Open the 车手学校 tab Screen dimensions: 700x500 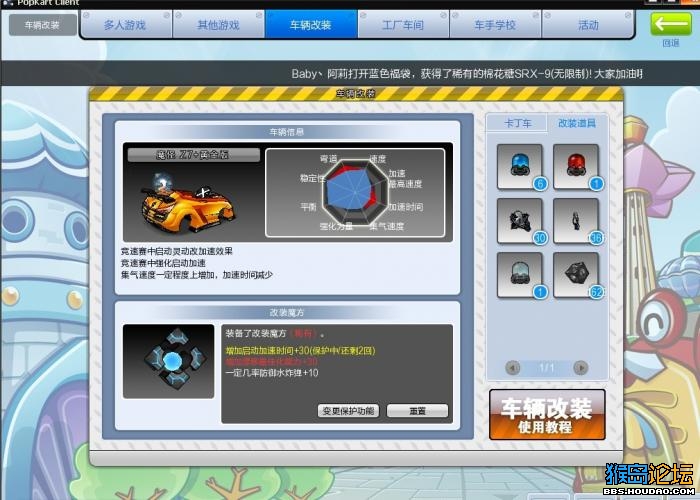(x=495, y=25)
